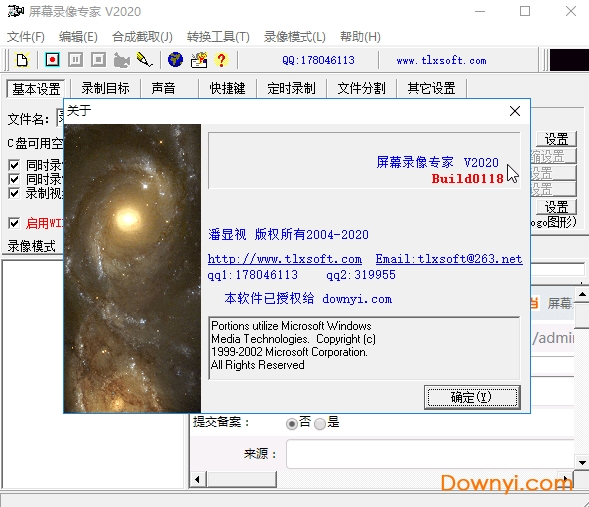Open the 录像模式(L) menu
Viewport: 589px width, 507px height.
[x=295, y=37]
